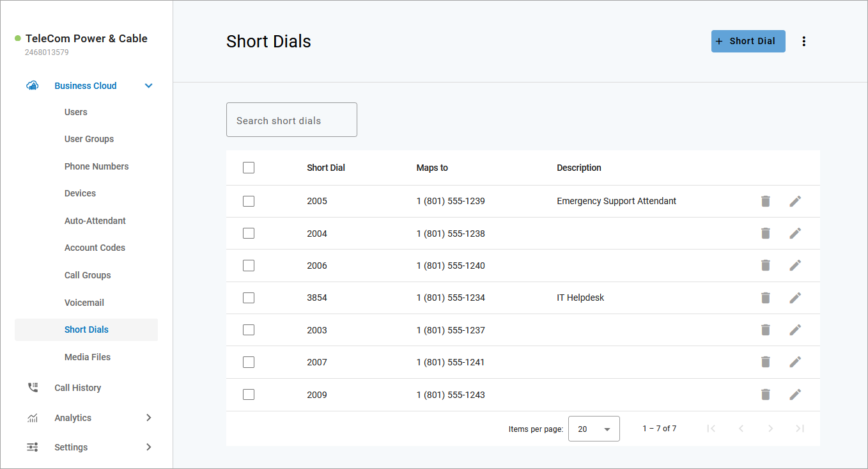Open the Phone Numbers page
Image resolution: width=868 pixels, height=469 pixels.
[x=97, y=166]
